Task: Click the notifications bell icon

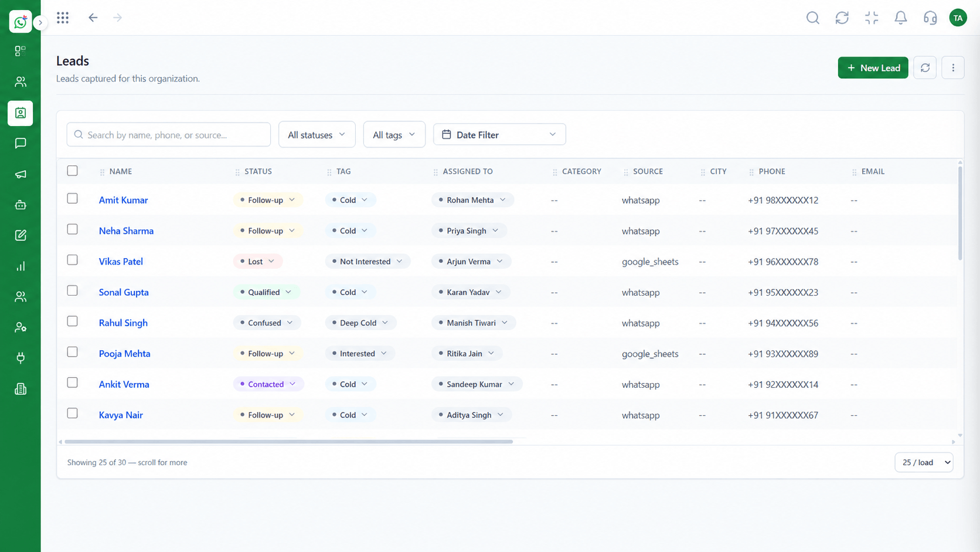Action: [901, 18]
